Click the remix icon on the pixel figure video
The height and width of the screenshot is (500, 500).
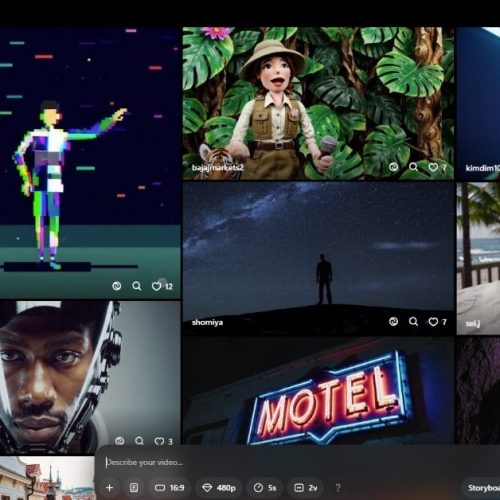pos(116,286)
